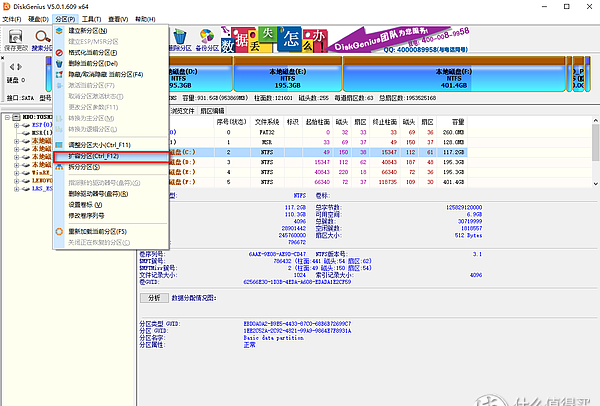Click the 起始柱面 column header
600x406 pixels.
point(318,122)
